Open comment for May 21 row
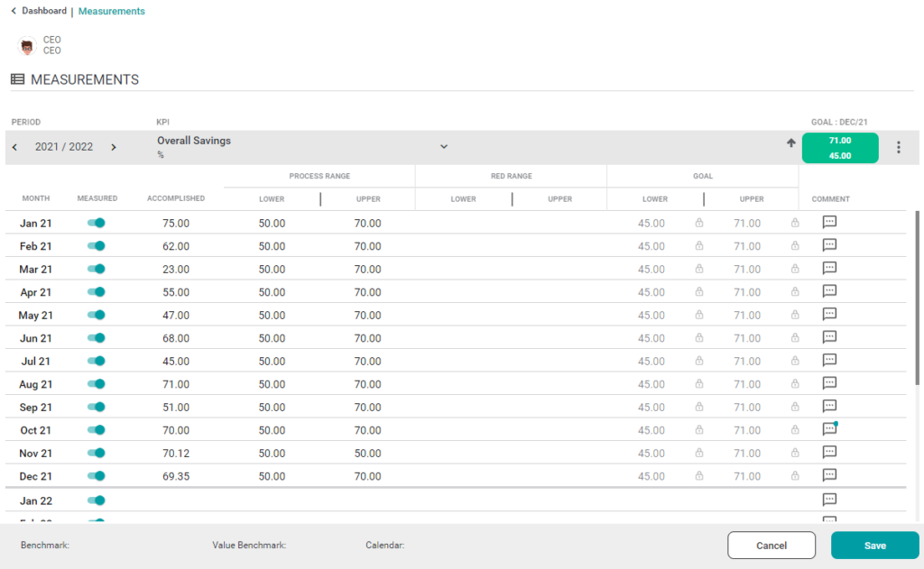Image resolution: width=924 pixels, height=569 pixels. pos(829,314)
